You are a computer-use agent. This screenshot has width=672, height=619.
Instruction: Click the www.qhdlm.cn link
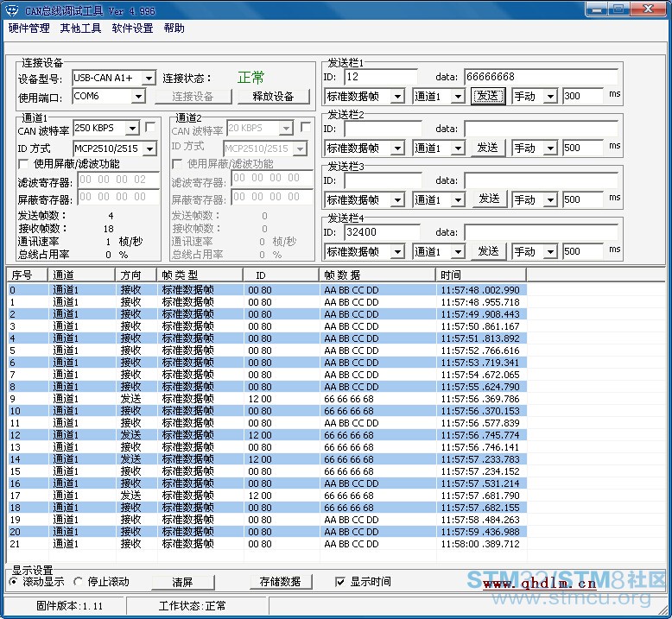[x=540, y=584]
